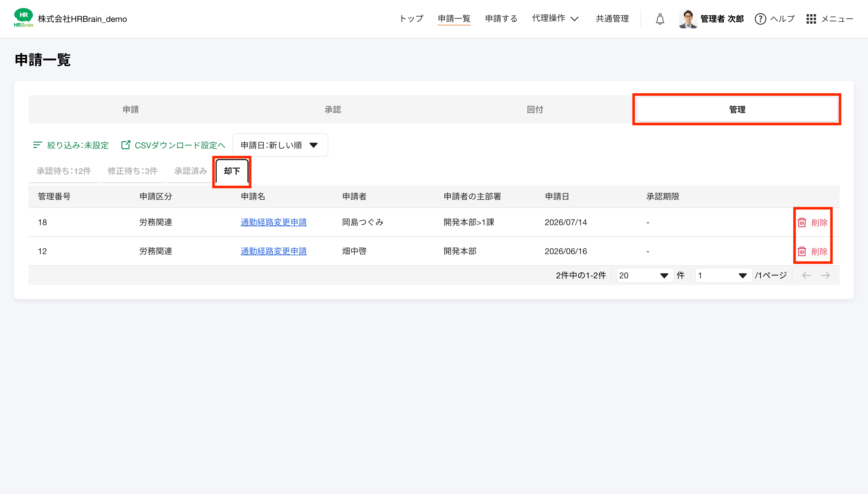Show the 修正待ち:3件 status tab
868x494 pixels.
coord(132,171)
